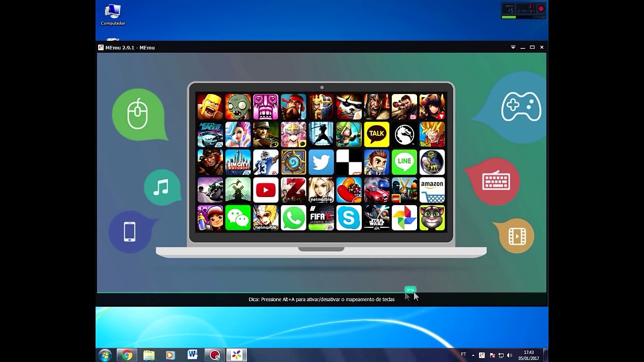644x362 pixels.
Task: Open the volume control in tray
Action: [510, 355]
